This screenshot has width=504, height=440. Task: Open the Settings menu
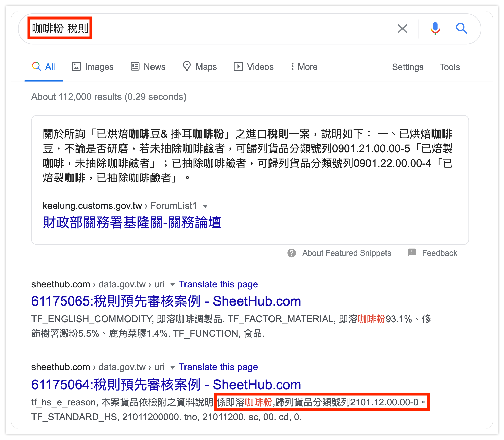click(x=408, y=67)
